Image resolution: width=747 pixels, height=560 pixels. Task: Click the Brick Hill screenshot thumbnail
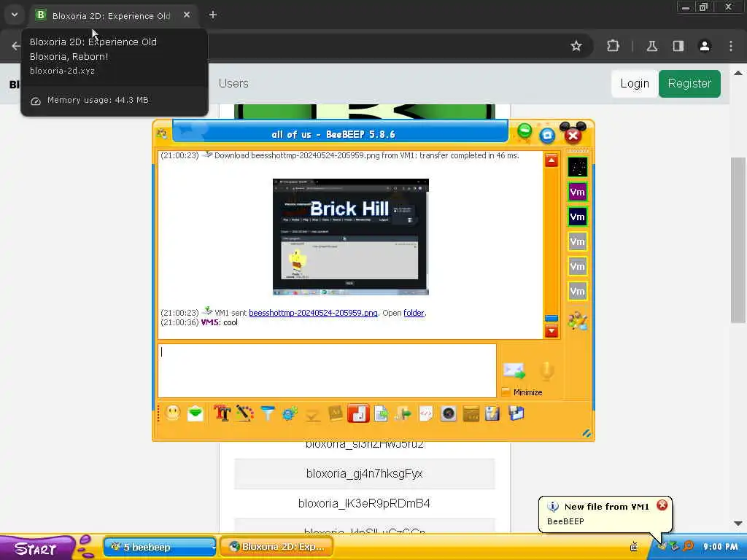351,237
